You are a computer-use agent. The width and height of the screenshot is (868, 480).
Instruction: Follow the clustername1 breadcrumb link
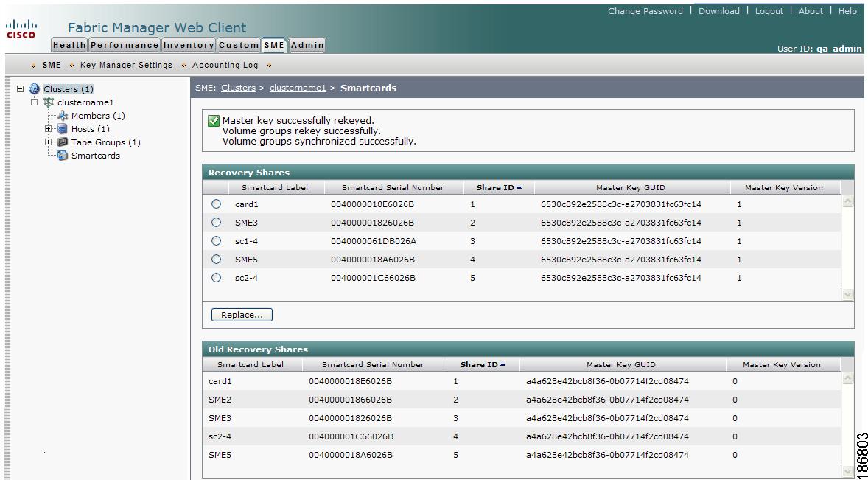point(298,88)
